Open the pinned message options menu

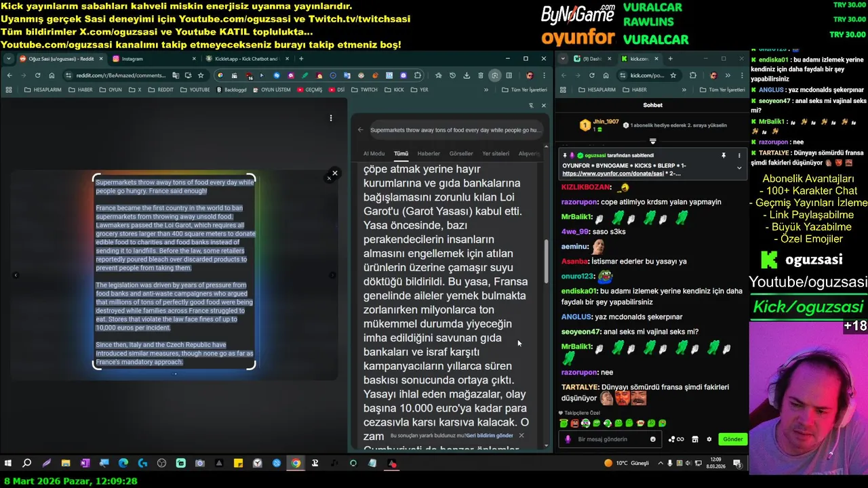pos(739,155)
